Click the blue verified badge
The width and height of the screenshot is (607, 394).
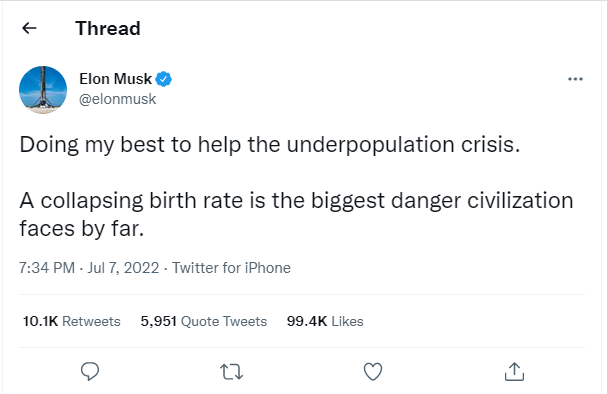point(163,79)
